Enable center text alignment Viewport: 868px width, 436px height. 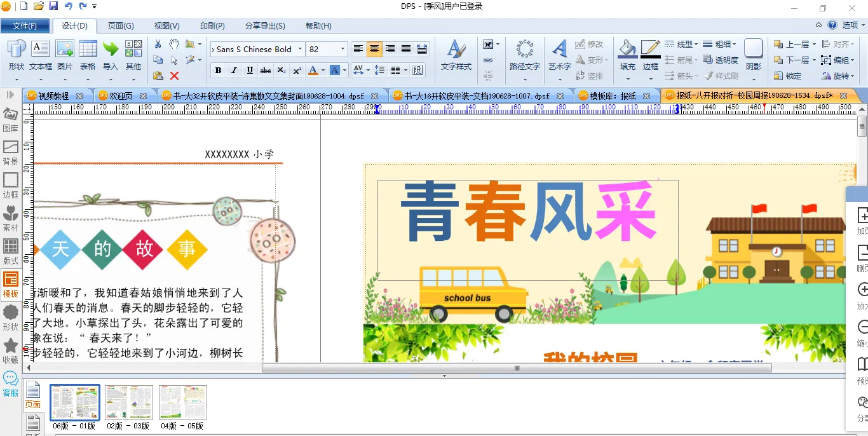pyautogui.click(x=374, y=49)
